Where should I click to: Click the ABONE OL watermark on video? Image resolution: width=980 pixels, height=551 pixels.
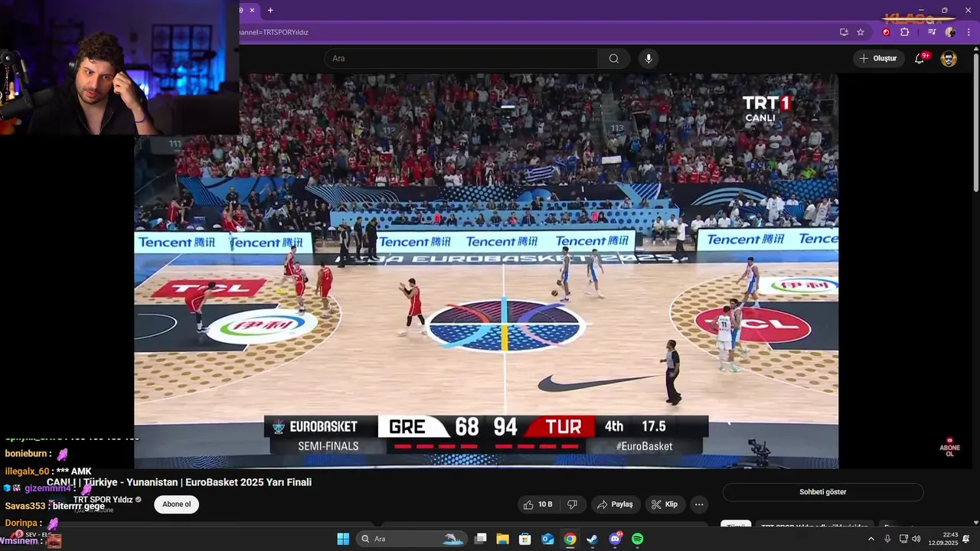(x=950, y=448)
